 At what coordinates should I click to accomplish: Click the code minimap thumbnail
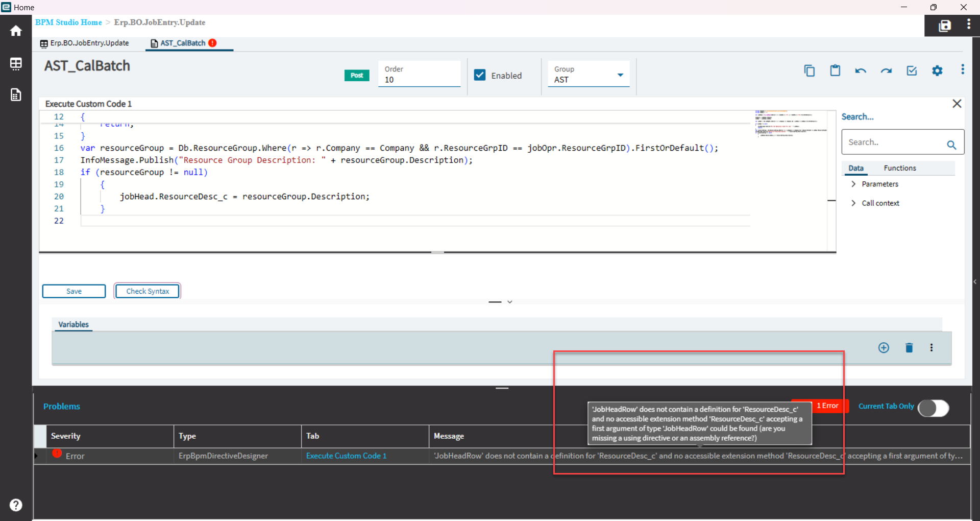coord(790,123)
